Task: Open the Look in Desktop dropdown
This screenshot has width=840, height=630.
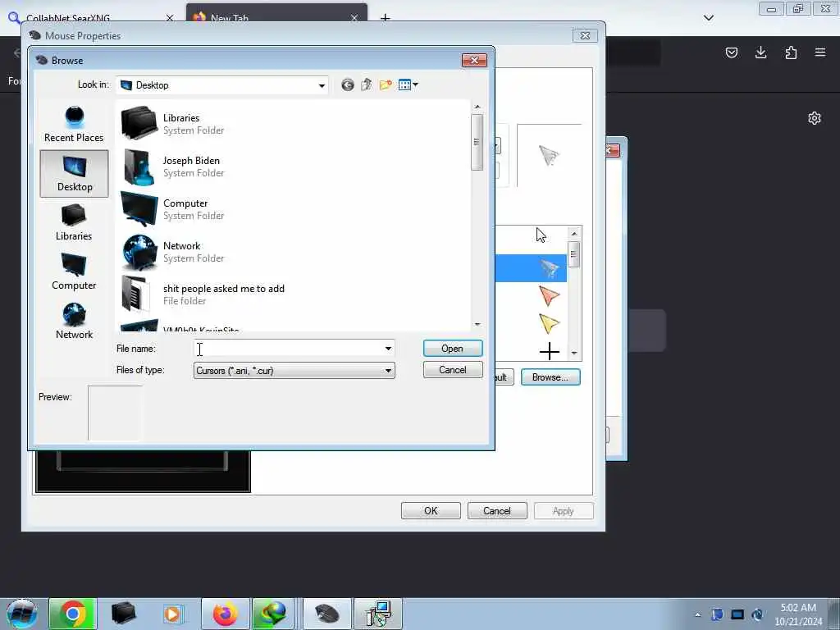Action: pos(222,85)
